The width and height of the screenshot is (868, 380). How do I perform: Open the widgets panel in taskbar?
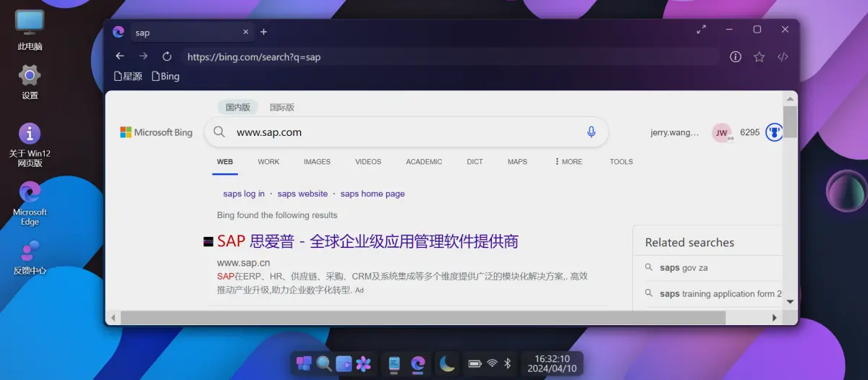(x=344, y=363)
